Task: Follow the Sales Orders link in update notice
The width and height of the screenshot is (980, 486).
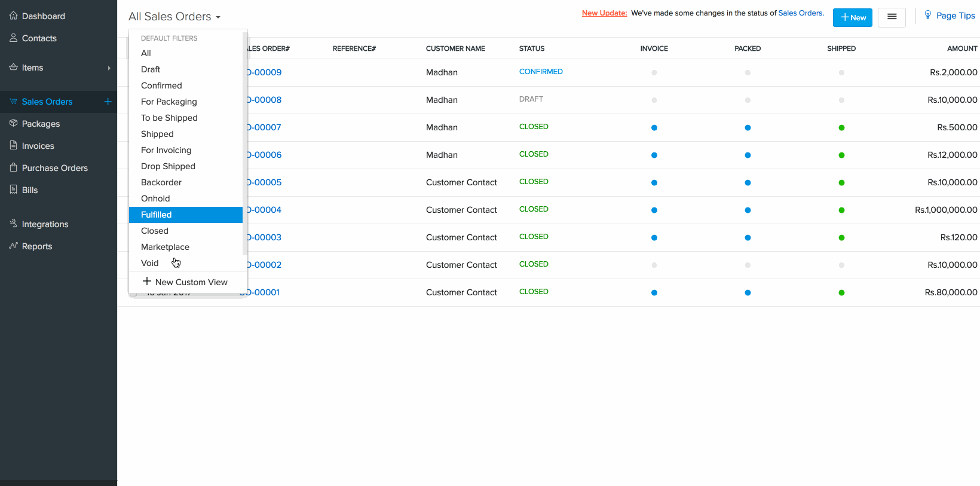Action: point(800,13)
